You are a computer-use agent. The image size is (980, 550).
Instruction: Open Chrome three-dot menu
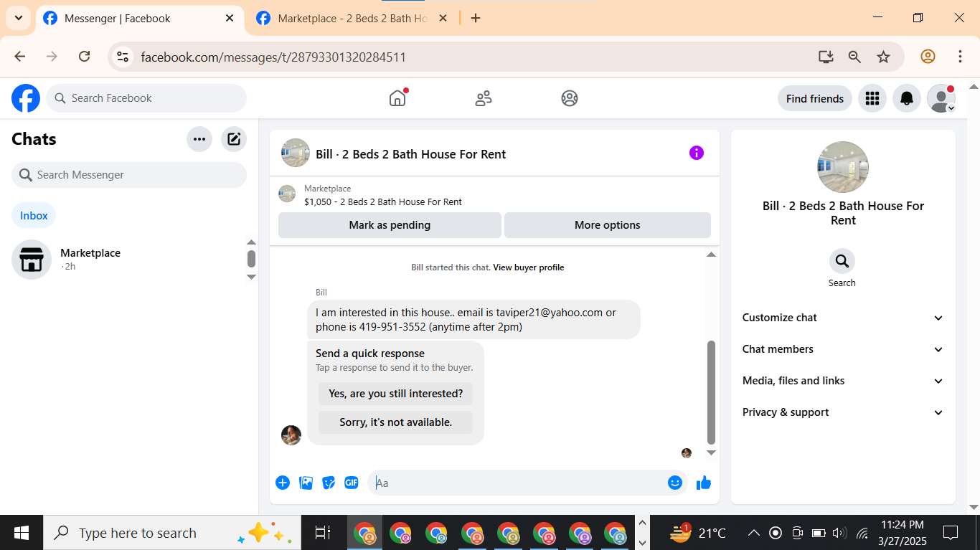tap(960, 57)
